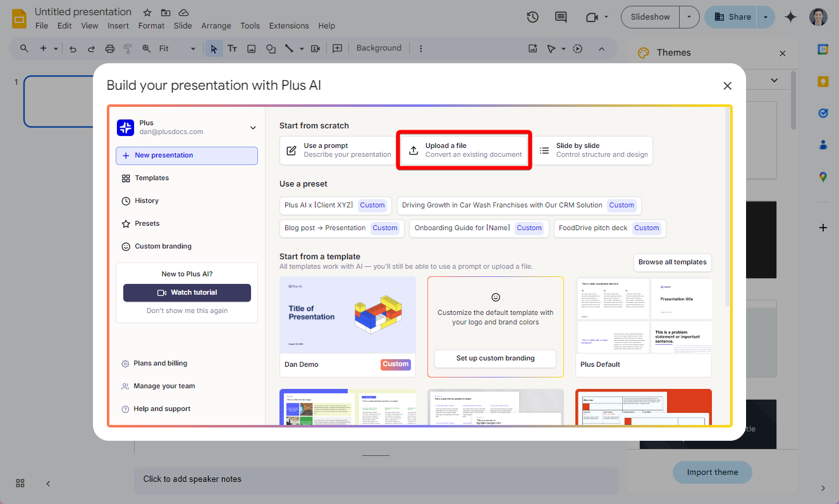Open the Google Tasks side panel icon
This screenshot has width=839, height=504.
[823, 113]
